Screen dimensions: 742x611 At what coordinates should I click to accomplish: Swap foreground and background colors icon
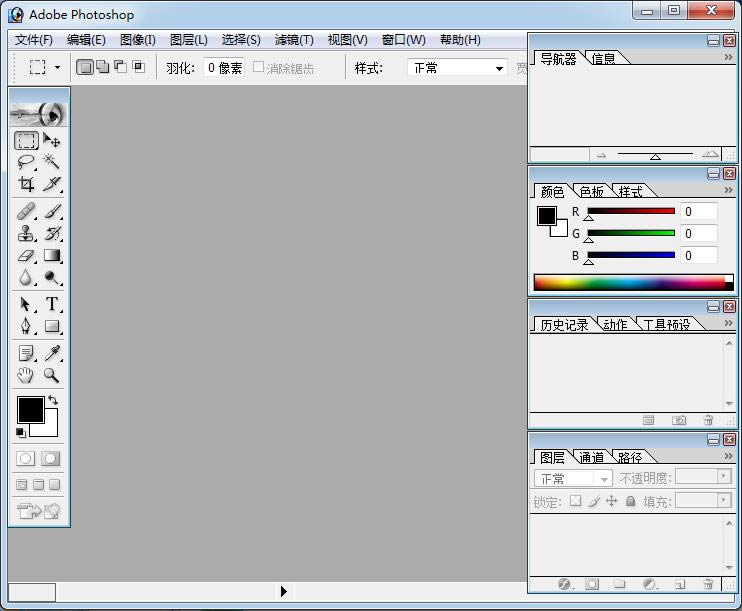[x=53, y=400]
